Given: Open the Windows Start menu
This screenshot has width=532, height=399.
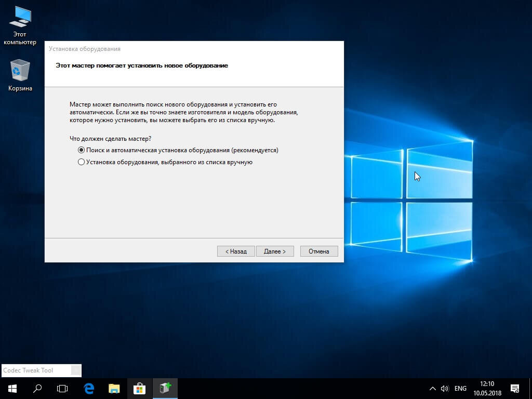Looking at the screenshot, I should pos(12,389).
